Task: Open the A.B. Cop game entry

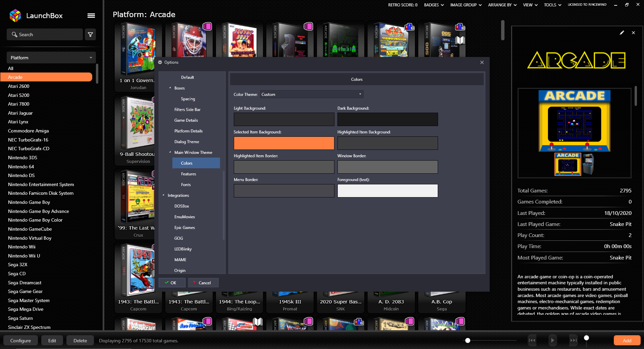Action: (441, 302)
